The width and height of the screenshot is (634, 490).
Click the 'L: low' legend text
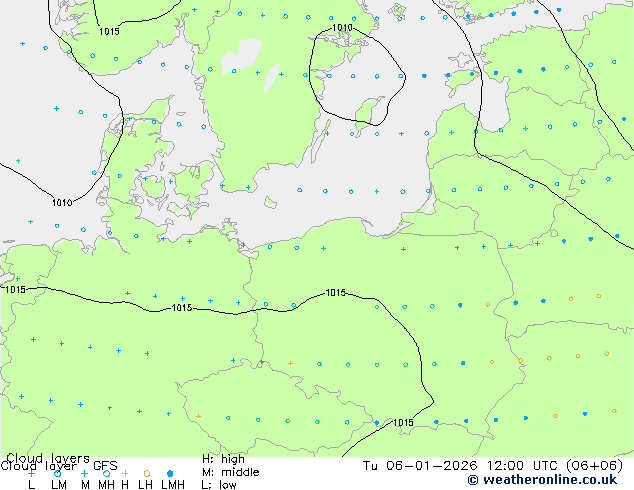coord(219,484)
